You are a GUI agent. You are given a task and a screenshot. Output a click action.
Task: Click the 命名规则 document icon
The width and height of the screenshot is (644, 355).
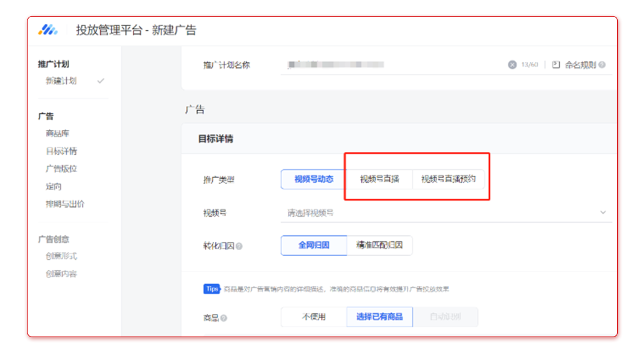coord(556,65)
